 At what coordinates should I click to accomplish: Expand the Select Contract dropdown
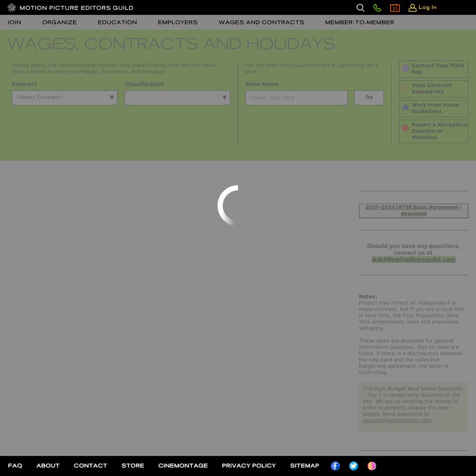click(x=64, y=98)
